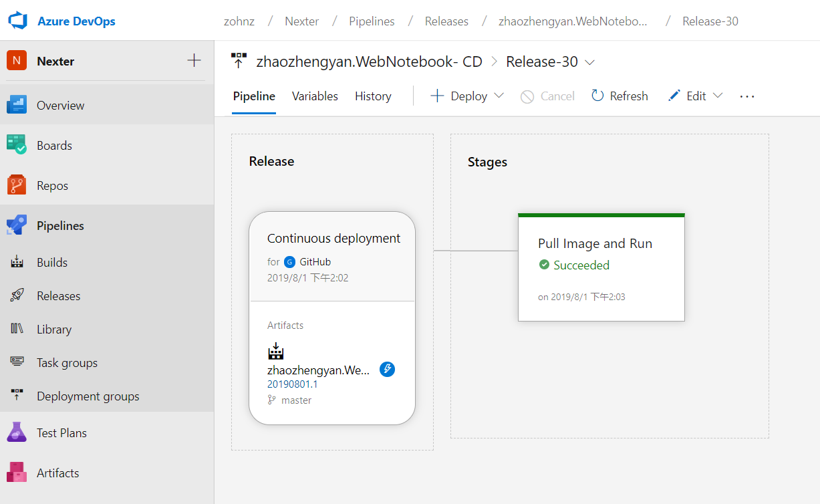This screenshot has height=504, width=820.
Task: Click the Artifacts package icon in sidebar
Action: point(17,473)
